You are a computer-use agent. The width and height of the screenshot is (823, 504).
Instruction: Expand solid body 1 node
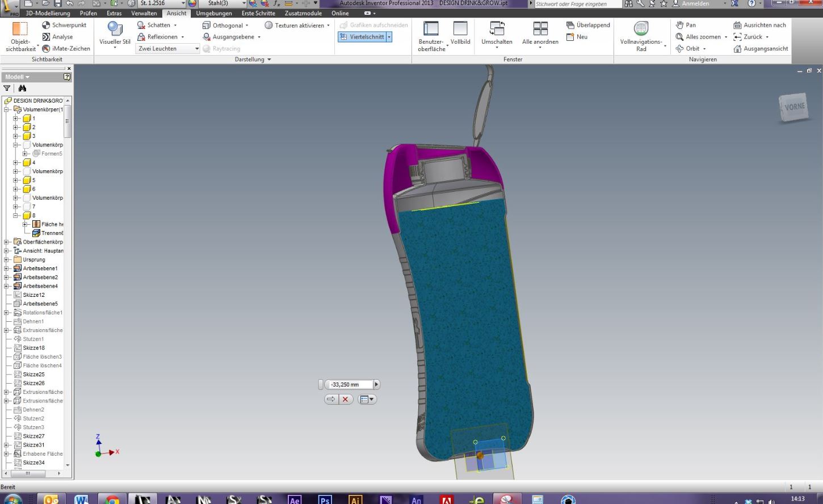coord(16,119)
